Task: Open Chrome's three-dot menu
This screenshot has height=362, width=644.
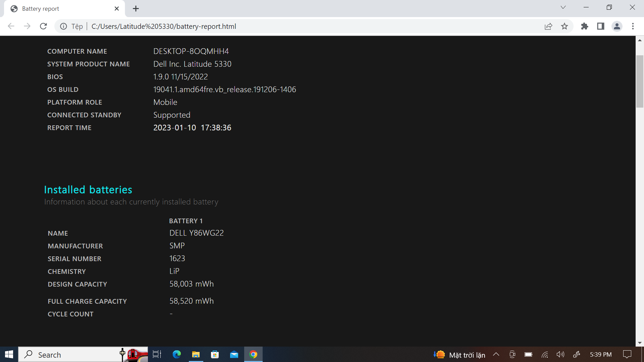Action: [633, 26]
